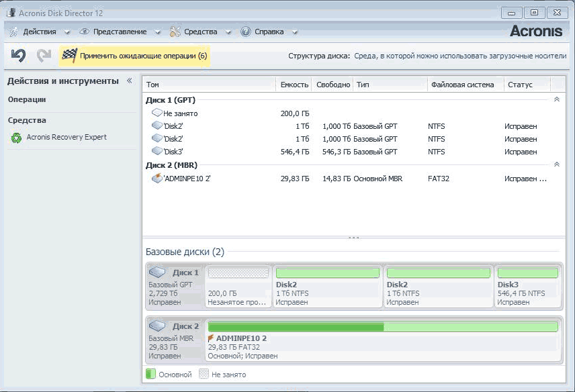Click the active flag icon beside ADMINPE10 2
The image size is (575, 392).
(211, 338)
